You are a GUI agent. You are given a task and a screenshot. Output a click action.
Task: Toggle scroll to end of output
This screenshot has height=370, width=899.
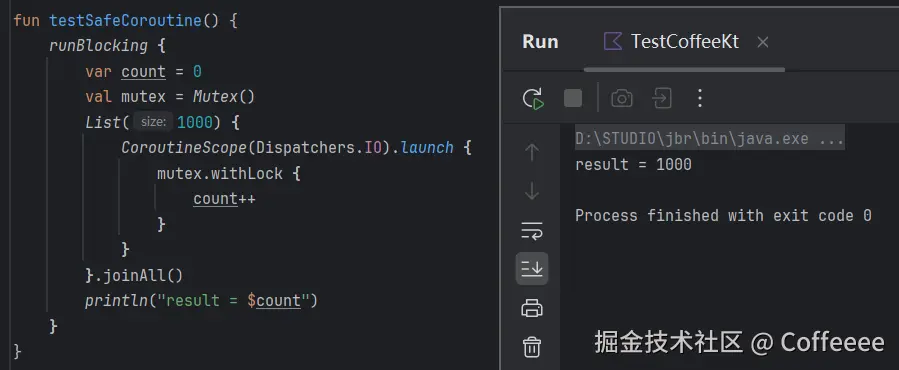click(x=532, y=268)
